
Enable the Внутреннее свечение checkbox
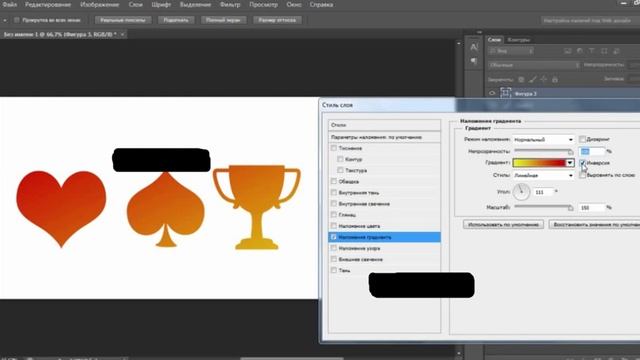click(334, 203)
